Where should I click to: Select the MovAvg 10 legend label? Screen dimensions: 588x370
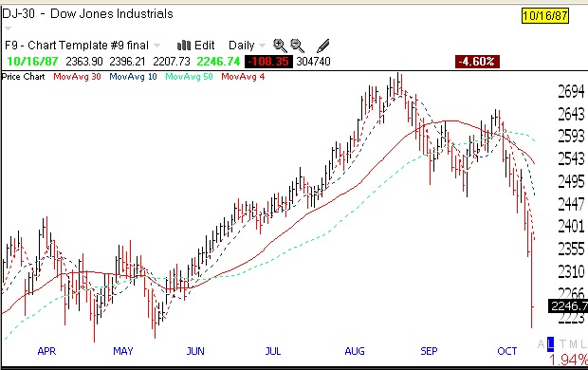point(133,77)
